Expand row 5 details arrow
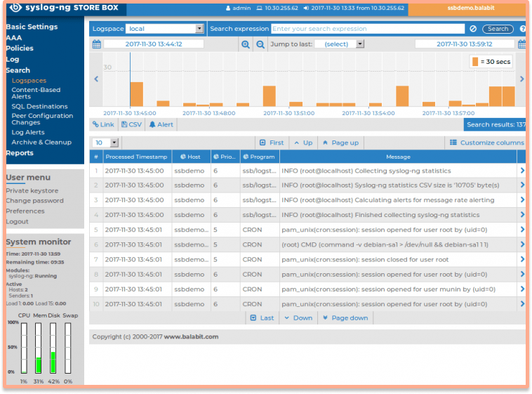532x394 pixels. click(x=522, y=230)
